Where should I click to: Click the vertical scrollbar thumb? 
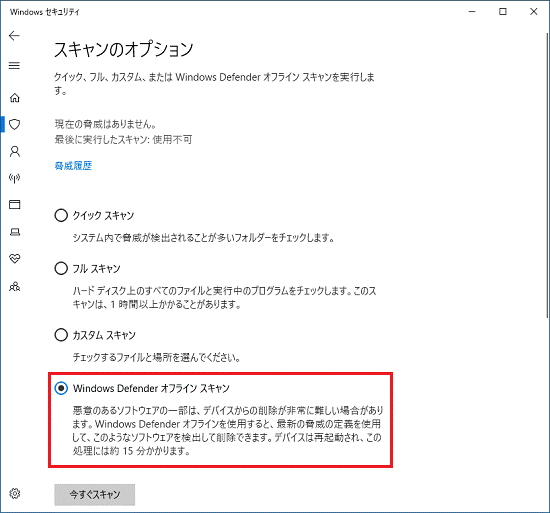pos(547,175)
